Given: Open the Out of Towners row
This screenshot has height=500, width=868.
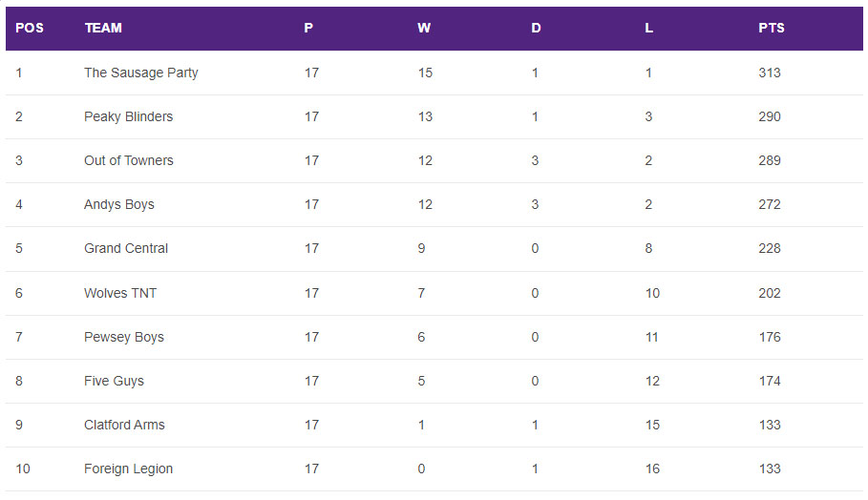Looking at the screenshot, I should (434, 160).
